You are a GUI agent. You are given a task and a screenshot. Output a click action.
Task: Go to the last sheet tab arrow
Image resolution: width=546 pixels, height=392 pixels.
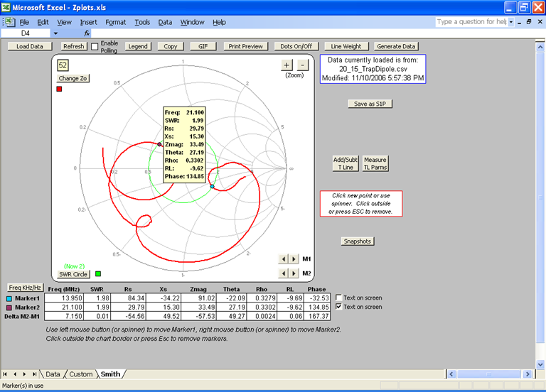[33, 374]
